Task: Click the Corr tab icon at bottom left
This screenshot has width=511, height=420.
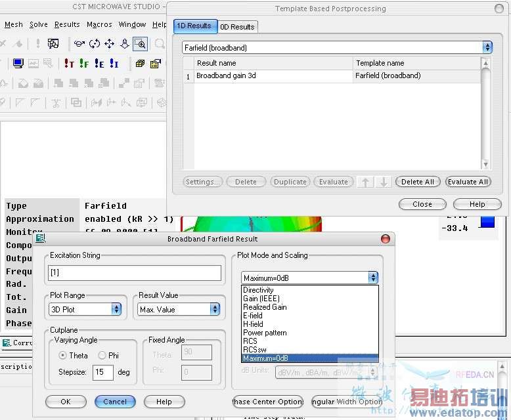Action: pyautogui.click(x=7, y=343)
